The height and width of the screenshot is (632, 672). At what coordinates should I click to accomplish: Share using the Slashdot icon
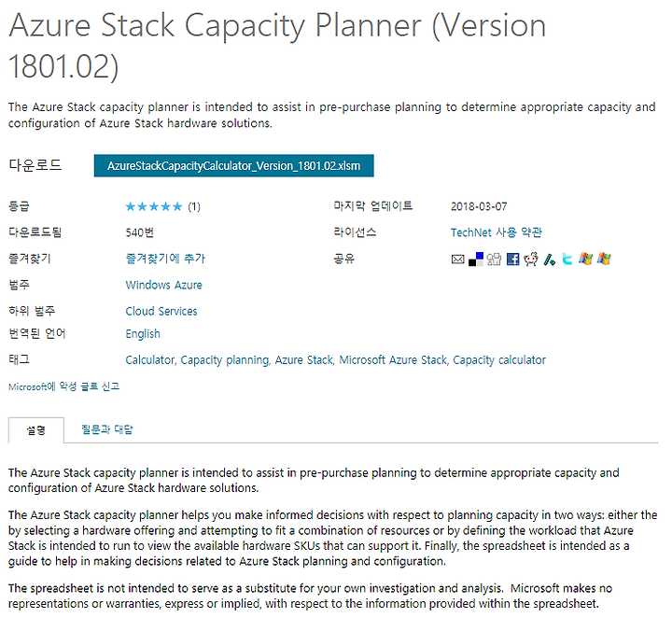550,259
